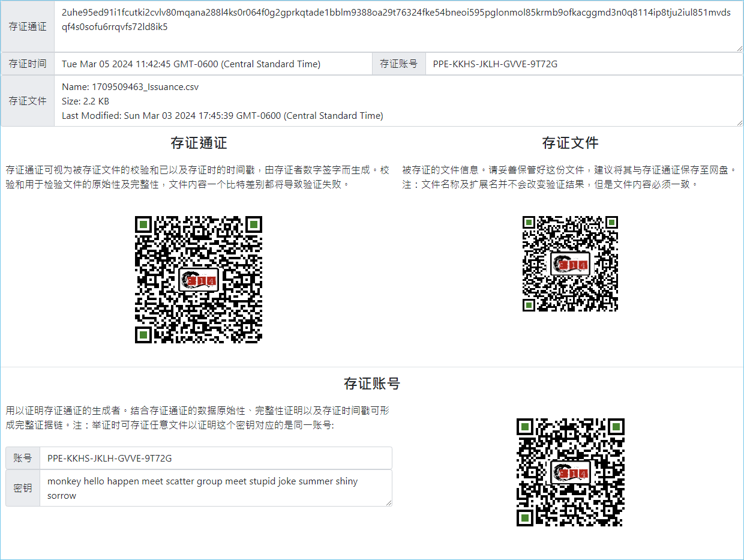Click the 存证文件 section heading
Screen dimensions: 744x560
(570, 143)
